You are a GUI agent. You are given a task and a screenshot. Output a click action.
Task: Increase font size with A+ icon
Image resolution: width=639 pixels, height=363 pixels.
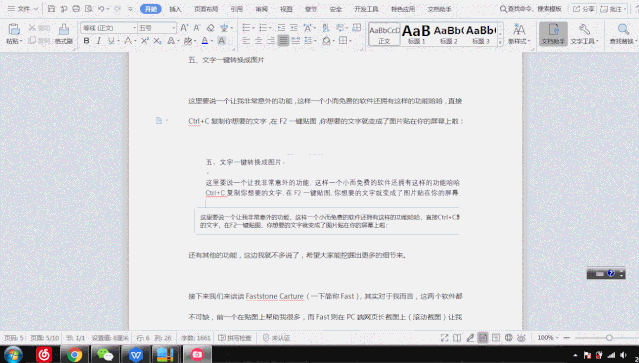184,28
